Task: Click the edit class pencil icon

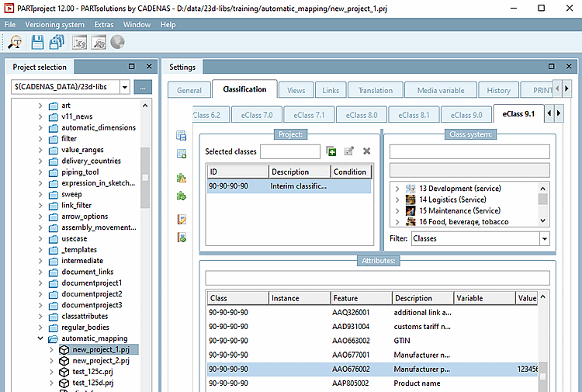Action: click(x=349, y=151)
